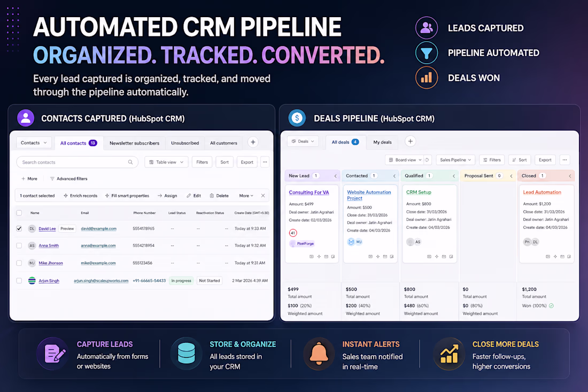This screenshot has width=588, height=392.
Task: Uncheck the David Lee row checkbox
Action: pos(19,228)
